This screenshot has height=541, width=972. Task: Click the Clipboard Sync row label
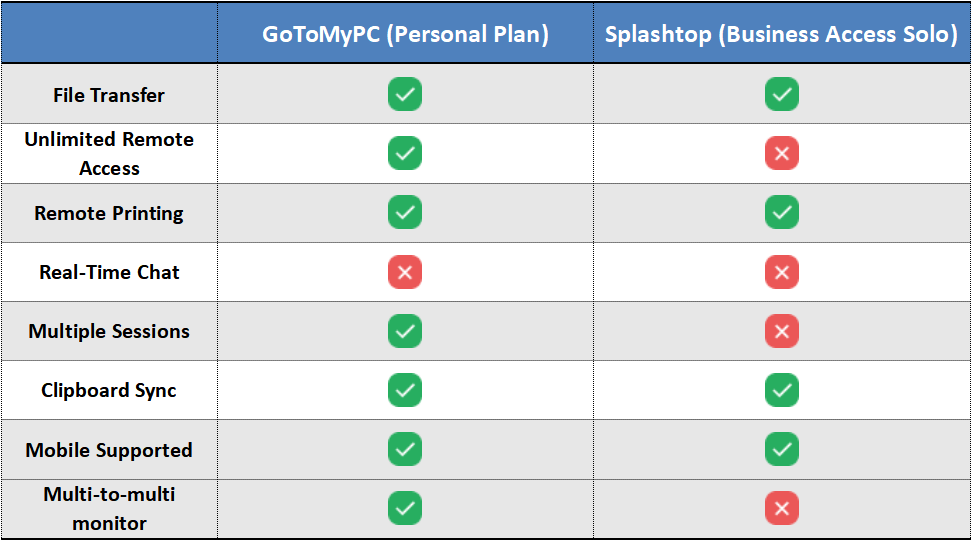pyautogui.click(x=109, y=391)
